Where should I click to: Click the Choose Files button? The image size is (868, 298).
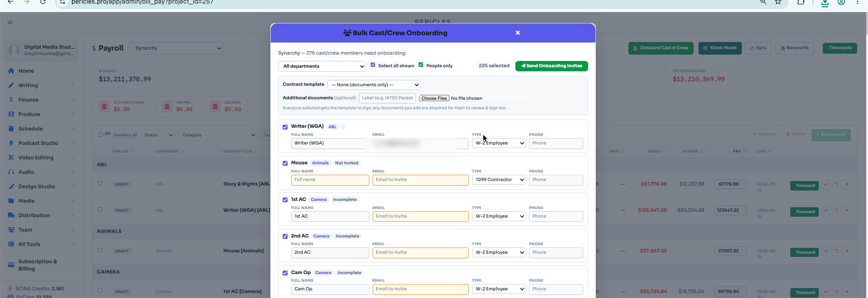click(x=434, y=98)
